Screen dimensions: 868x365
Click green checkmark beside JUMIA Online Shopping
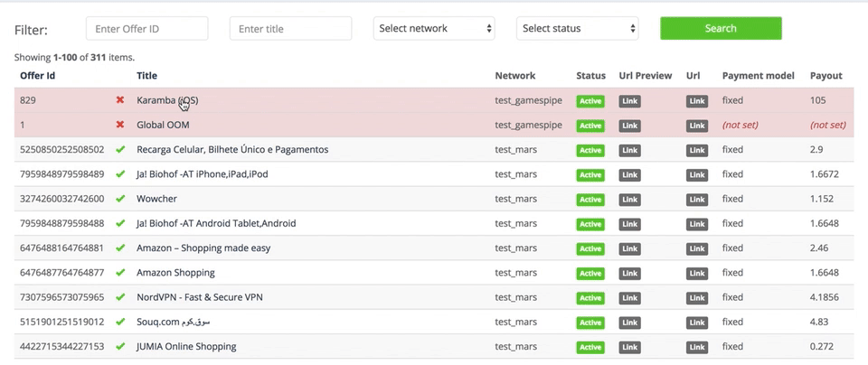click(x=120, y=347)
